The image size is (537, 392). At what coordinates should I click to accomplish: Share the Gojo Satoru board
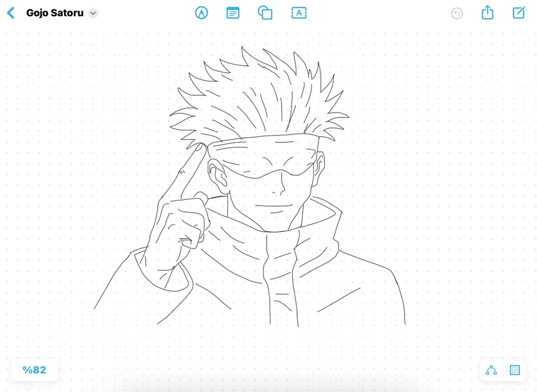488,12
